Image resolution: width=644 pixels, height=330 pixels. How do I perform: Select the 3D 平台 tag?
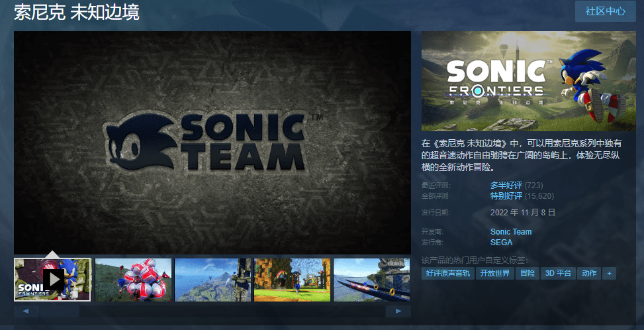pos(558,273)
